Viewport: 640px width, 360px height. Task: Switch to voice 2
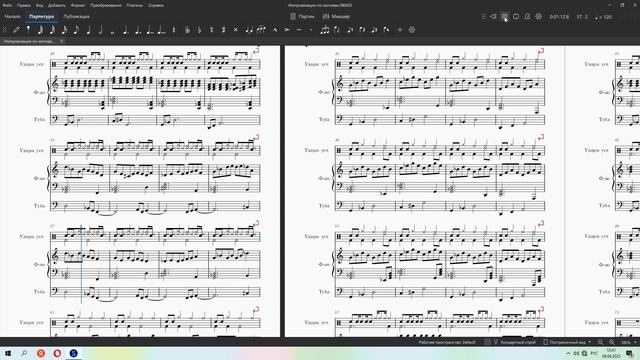click(362, 29)
